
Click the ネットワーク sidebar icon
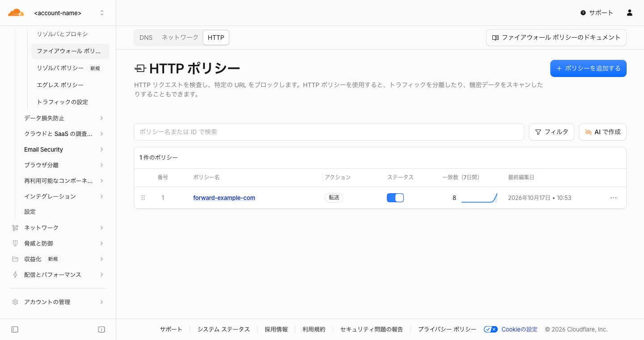tap(15, 228)
